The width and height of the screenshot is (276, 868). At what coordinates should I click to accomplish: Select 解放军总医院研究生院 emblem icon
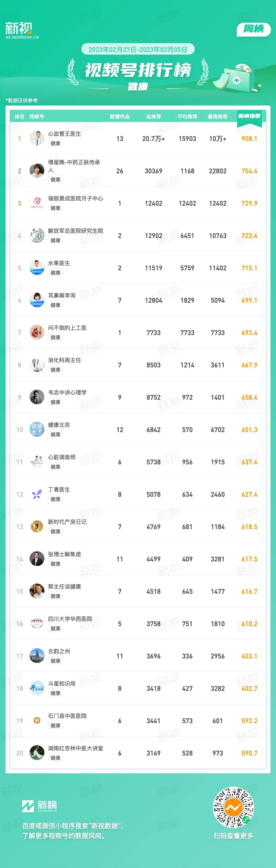37,236
